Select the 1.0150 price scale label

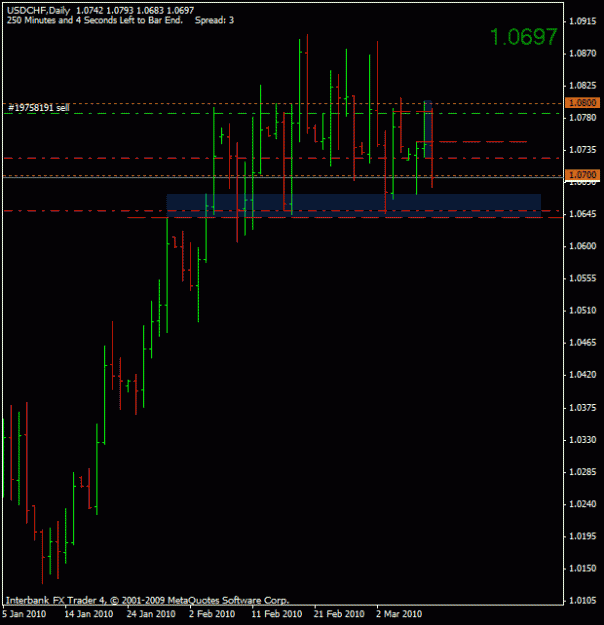pyautogui.click(x=582, y=568)
